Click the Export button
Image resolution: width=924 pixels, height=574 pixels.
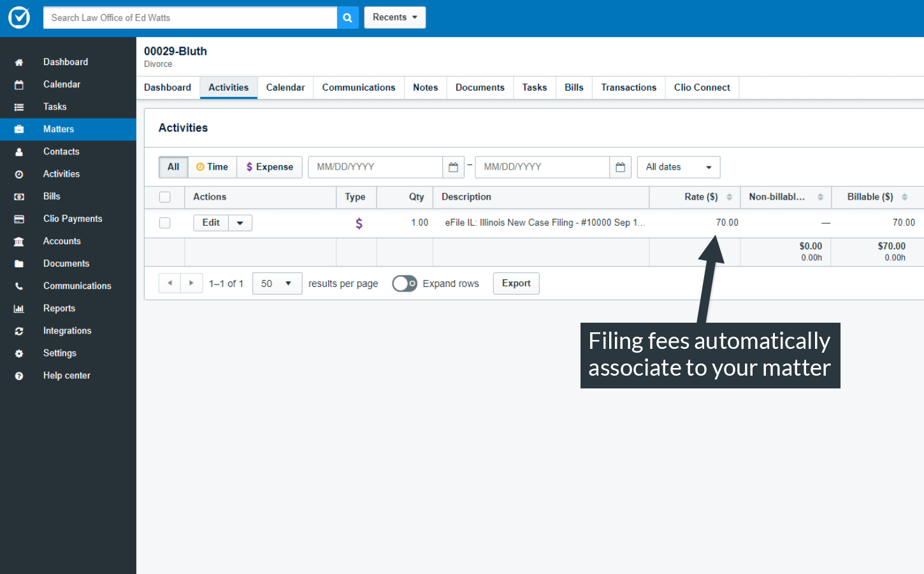pos(516,283)
